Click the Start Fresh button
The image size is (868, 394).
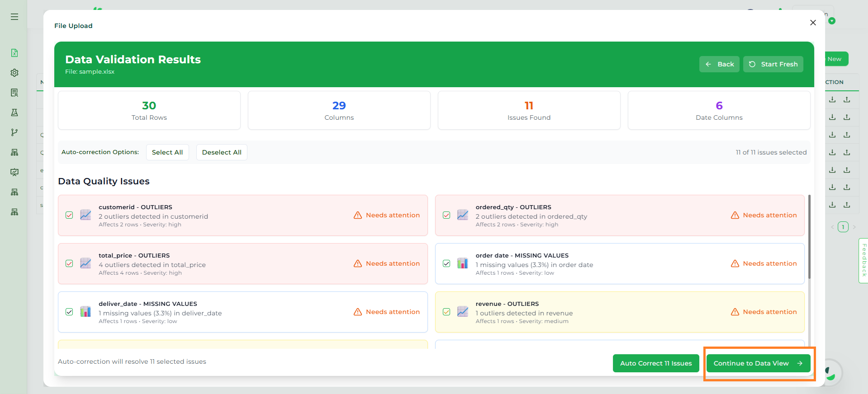pos(773,64)
